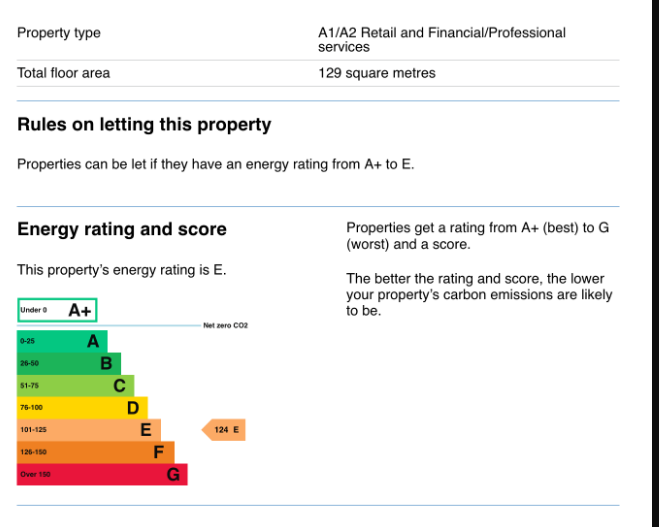
Task: Click the paragraph about lower carbon emissions
Action: [479, 295]
